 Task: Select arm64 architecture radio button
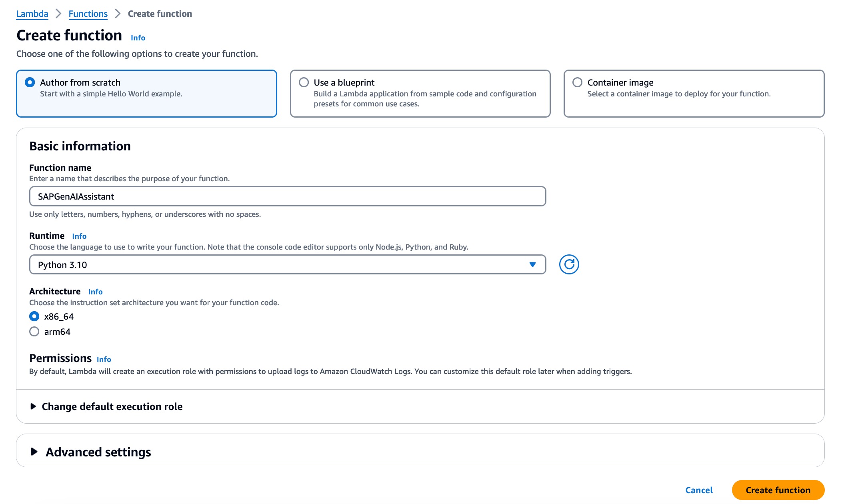click(x=34, y=332)
